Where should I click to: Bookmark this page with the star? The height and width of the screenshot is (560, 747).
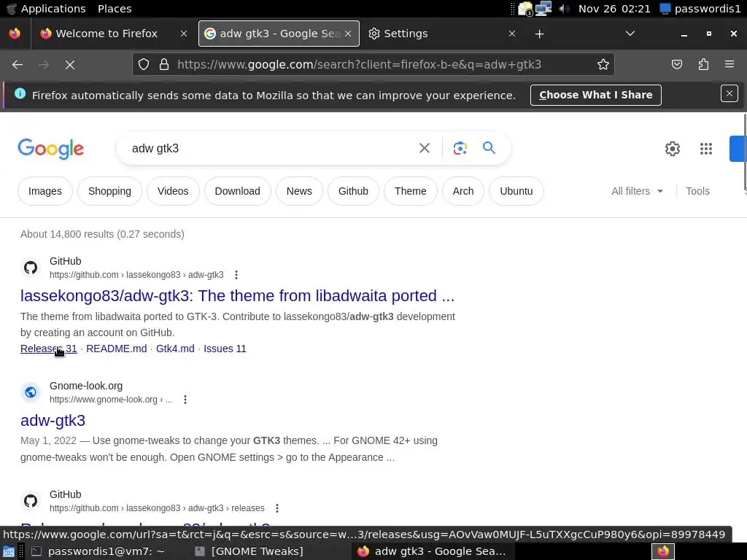coord(603,64)
